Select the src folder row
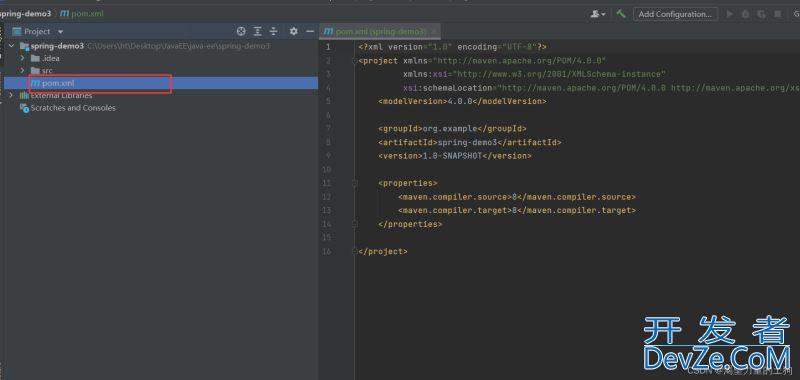Viewport: 800px width, 380px height. (161, 70)
